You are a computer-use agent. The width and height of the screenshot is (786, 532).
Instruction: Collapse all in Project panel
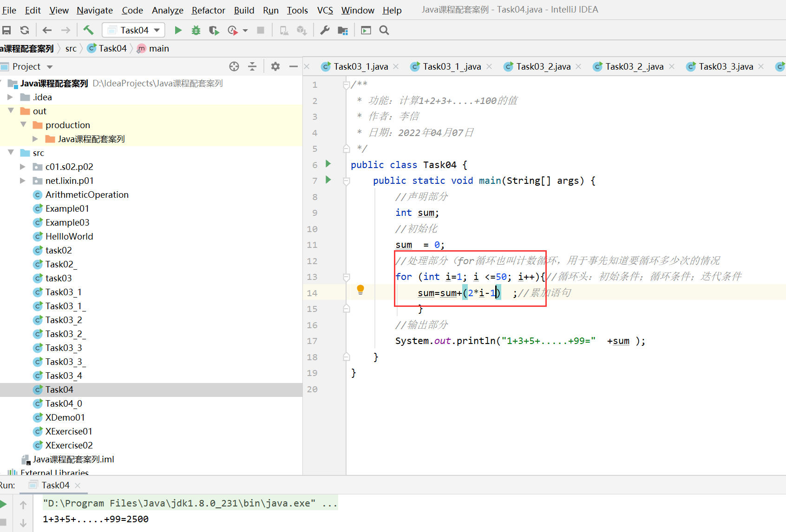pyautogui.click(x=252, y=66)
